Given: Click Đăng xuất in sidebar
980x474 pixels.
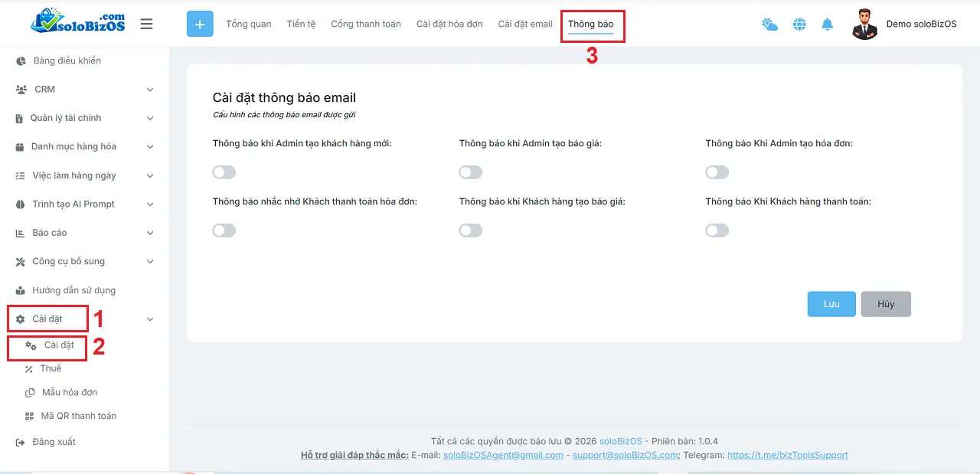Looking at the screenshot, I should (x=54, y=443).
